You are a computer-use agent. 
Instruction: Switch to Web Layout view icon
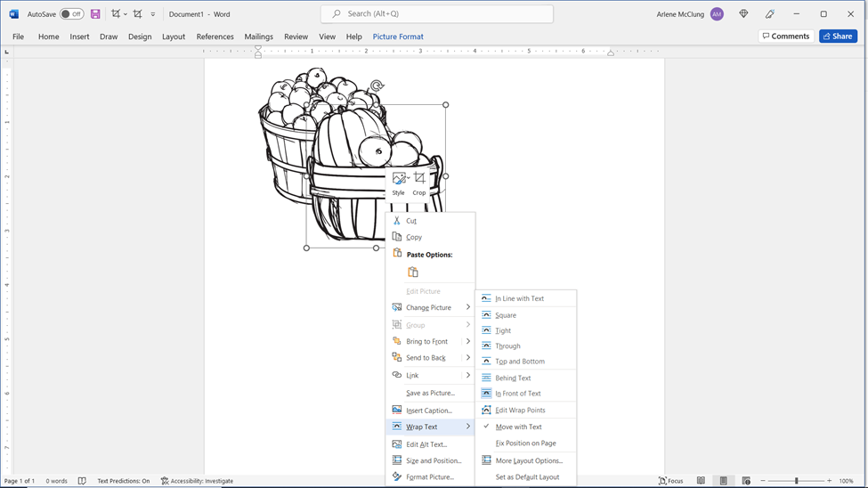tap(746, 481)
